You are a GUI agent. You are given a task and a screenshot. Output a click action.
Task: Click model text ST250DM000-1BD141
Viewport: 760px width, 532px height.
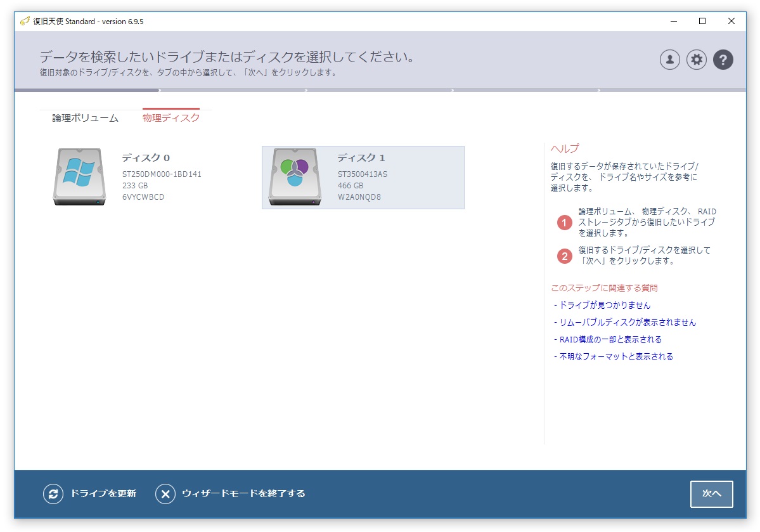(162, 174)
